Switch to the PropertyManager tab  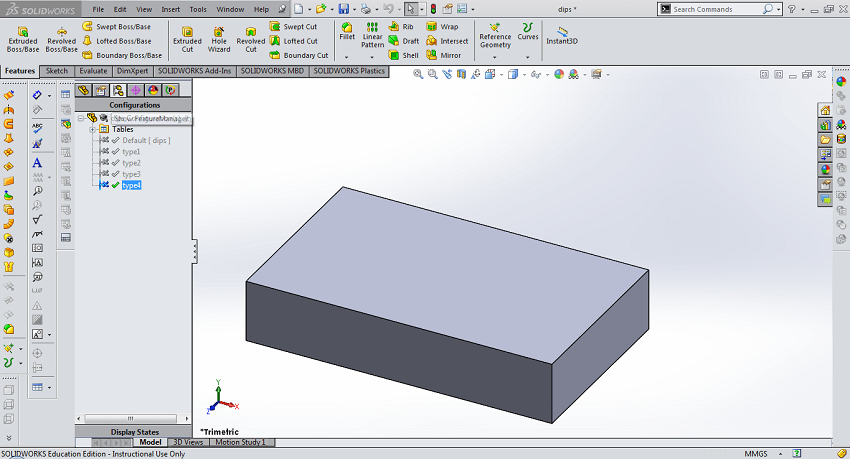coord(101,90)
